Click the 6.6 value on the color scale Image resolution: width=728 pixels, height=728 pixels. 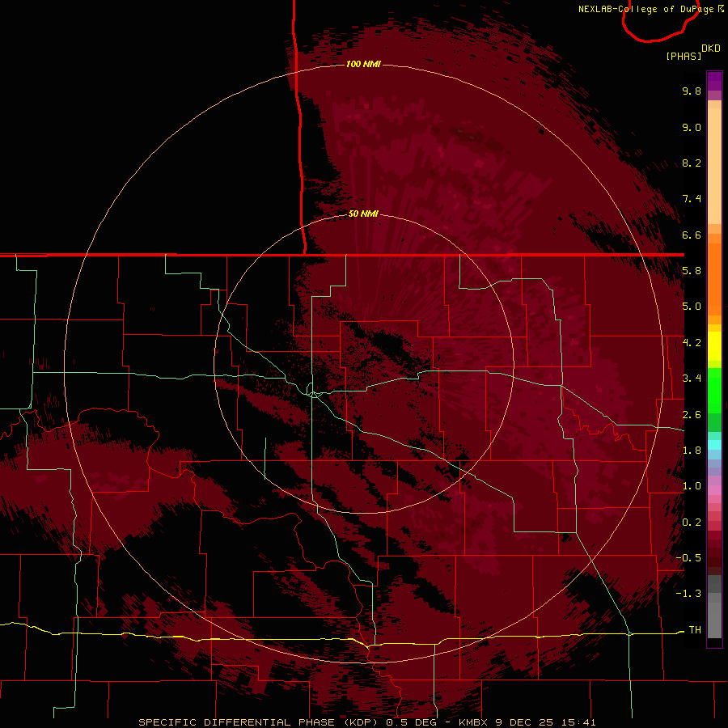pyautogui.click(x=692, y=235)
